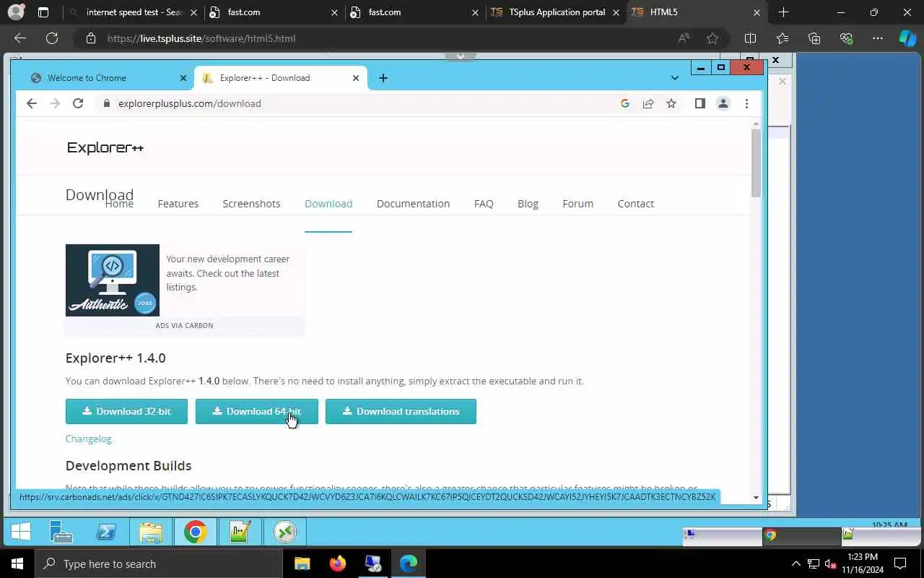Share this page from Chrome address bar
Image resolution: width=924 pixels, height=578 pixels.
click(648, 103)
